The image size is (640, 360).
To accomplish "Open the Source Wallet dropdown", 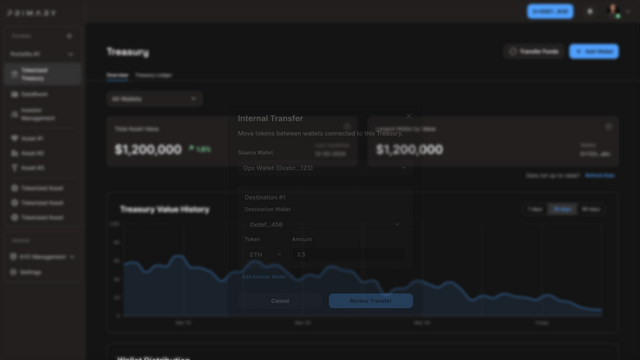I will tap(325, 168).
